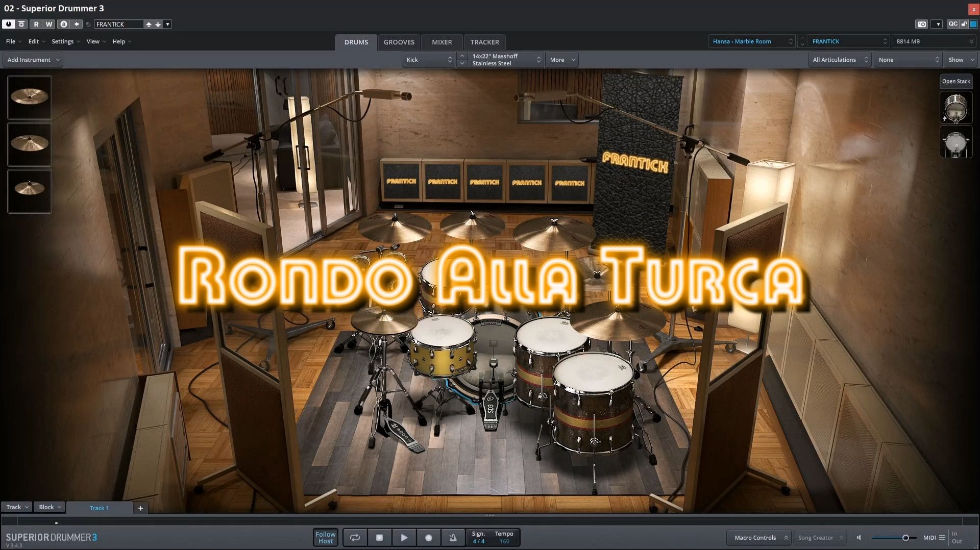This screenshot has height=550, width=980.
Task: Open the Hansa - Marble Room library selector
Action: tap(751, 41)
